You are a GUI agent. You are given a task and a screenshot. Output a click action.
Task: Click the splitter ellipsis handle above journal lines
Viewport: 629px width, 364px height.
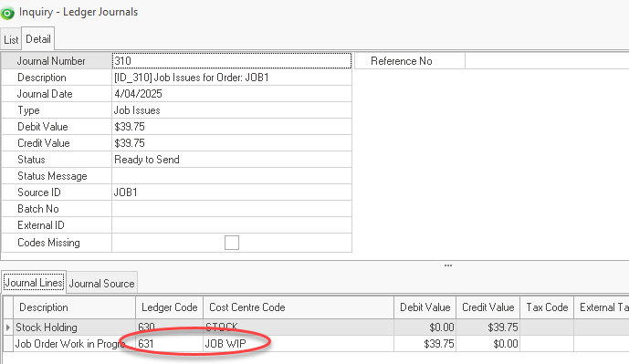(448, 265)
